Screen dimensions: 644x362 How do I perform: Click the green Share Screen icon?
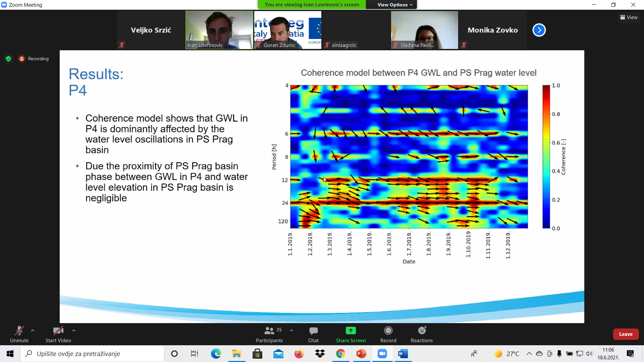pos(351,330)
